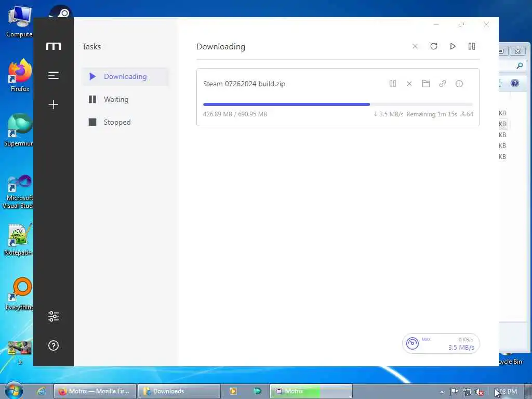Launch Internet Explorer from taskbar

click(x=41, y=391)
